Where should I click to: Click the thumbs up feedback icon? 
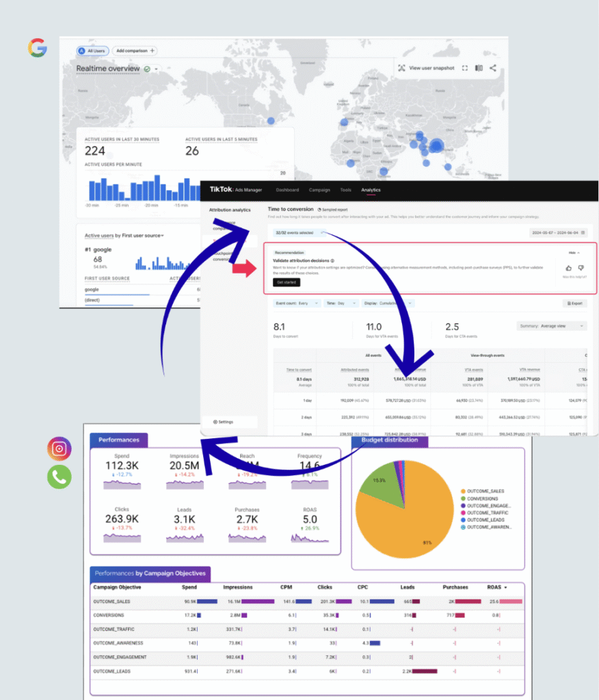point(569,269)
